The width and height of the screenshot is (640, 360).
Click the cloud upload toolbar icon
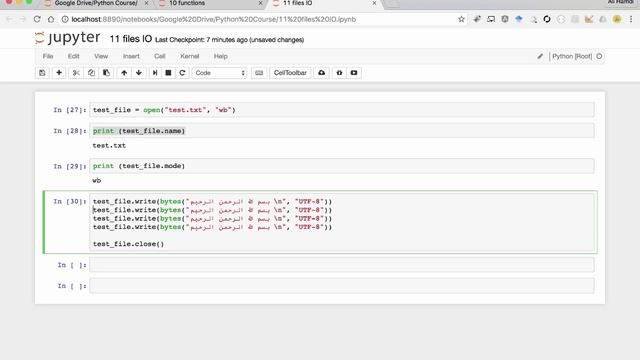click(322, 73)
